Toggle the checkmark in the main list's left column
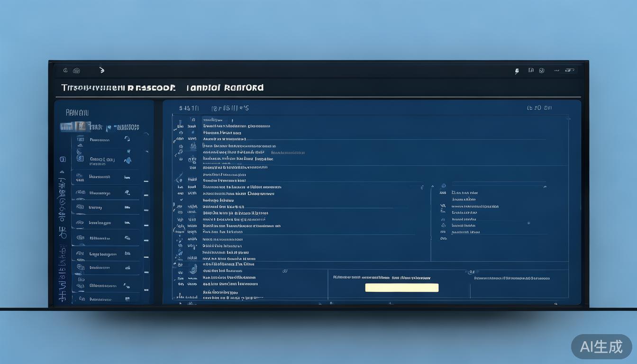This screenshot has width=637, height=364. (181, 200)
